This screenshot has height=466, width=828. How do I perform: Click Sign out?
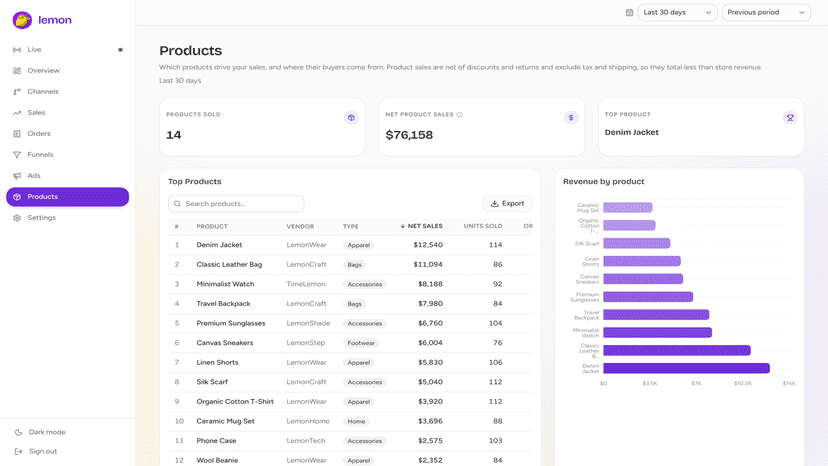68,452
